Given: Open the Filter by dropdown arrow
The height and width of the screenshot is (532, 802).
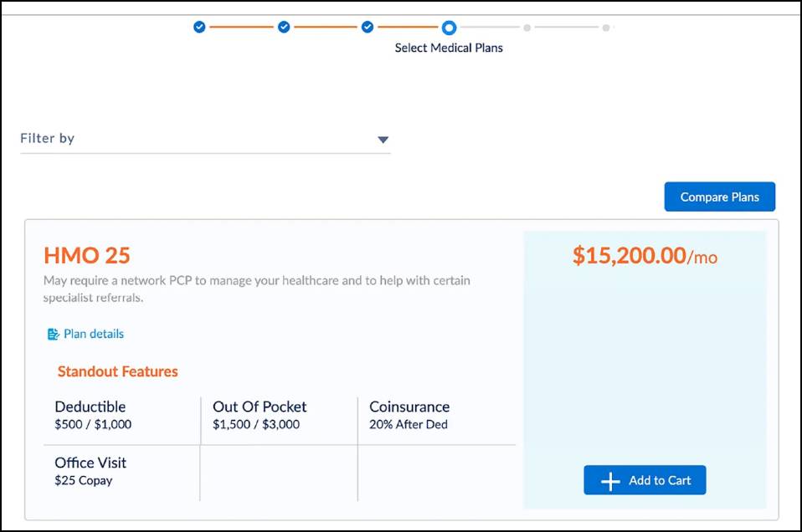Looking at the screenshot, I should pyautogui.click(x=383, y=140).
